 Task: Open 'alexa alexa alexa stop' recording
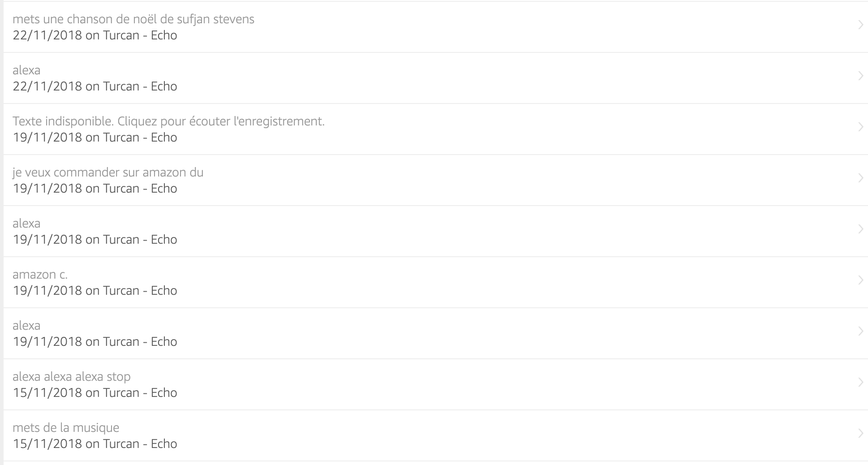coord(72,377)
